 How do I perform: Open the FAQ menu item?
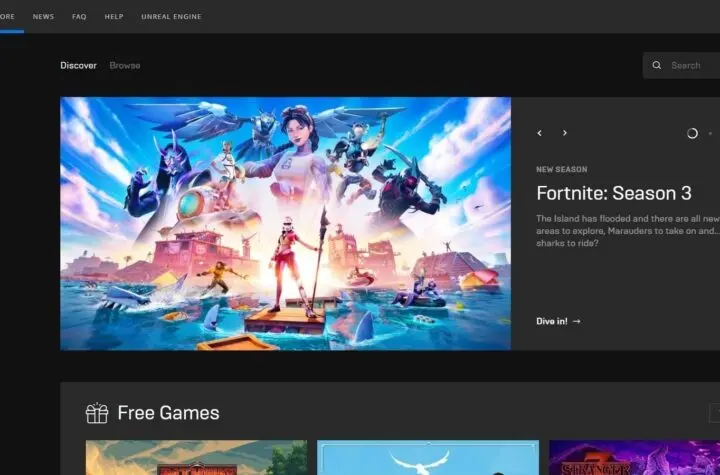coord(79,17)
